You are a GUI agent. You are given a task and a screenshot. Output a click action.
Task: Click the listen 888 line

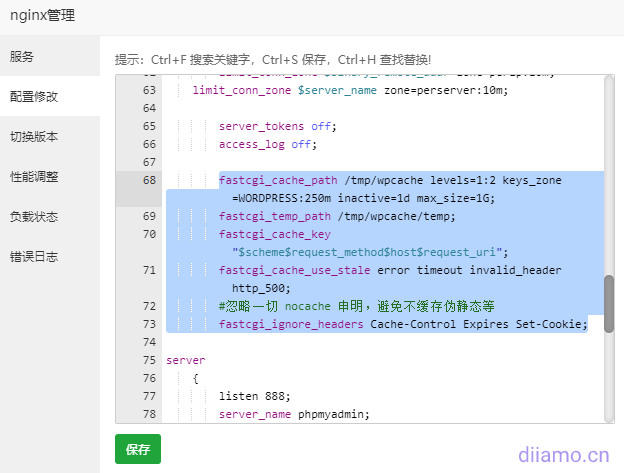[x=250, y=396]
